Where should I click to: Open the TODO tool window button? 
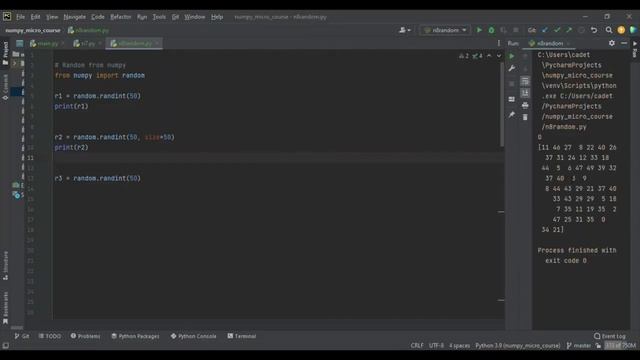[x=50, y=336]
